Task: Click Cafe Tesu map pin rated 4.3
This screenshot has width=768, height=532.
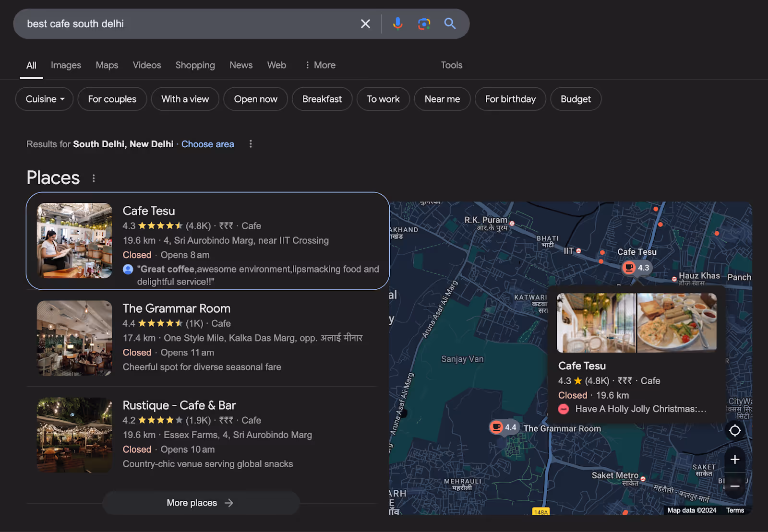Action: (637, 268)
